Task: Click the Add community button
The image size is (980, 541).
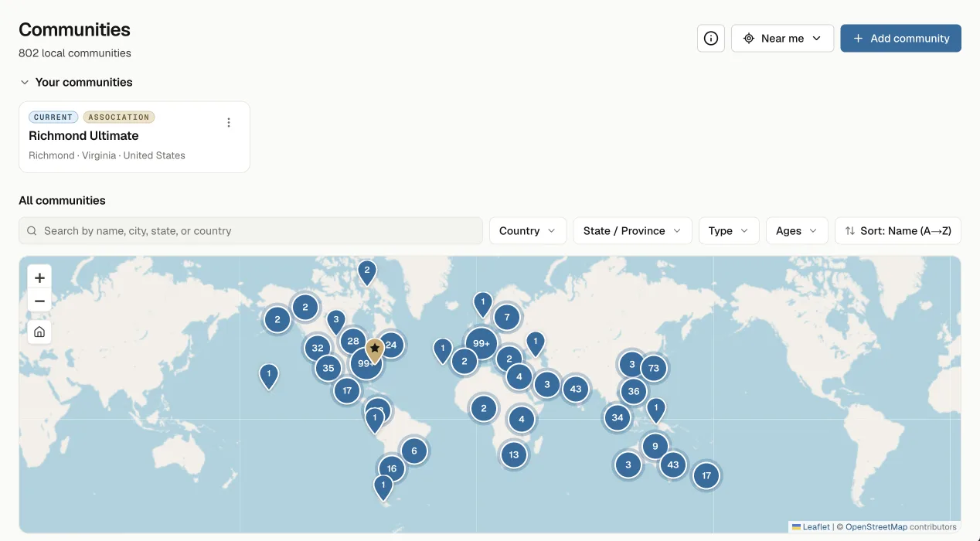Action: point(900,38)
